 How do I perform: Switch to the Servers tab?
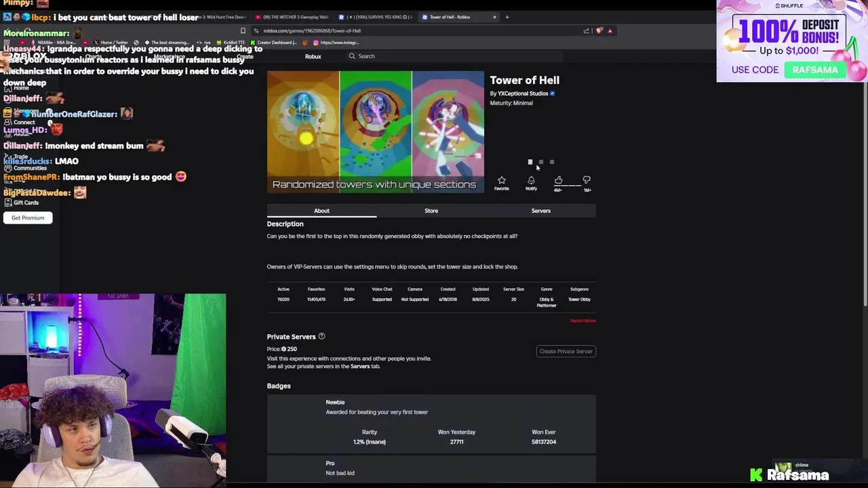(x=540, y=211)
